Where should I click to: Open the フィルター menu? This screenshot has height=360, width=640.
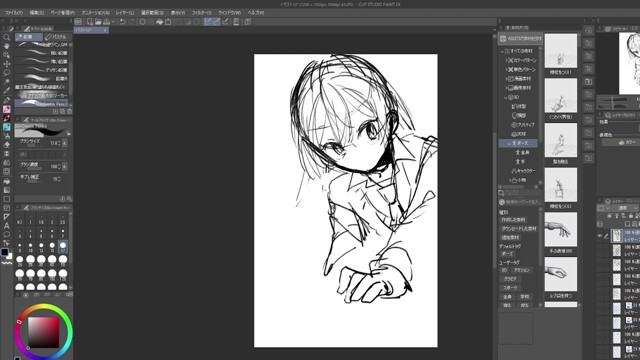point(202,13)
